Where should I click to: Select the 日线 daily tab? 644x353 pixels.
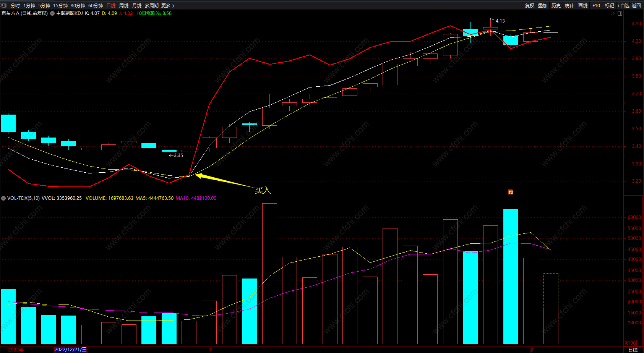(x=111, y=5)
